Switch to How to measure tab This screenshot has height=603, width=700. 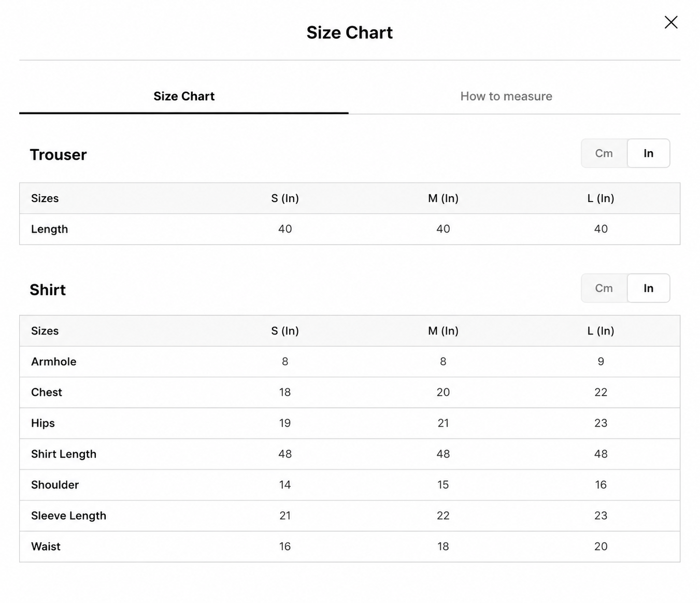coord(506,96)
